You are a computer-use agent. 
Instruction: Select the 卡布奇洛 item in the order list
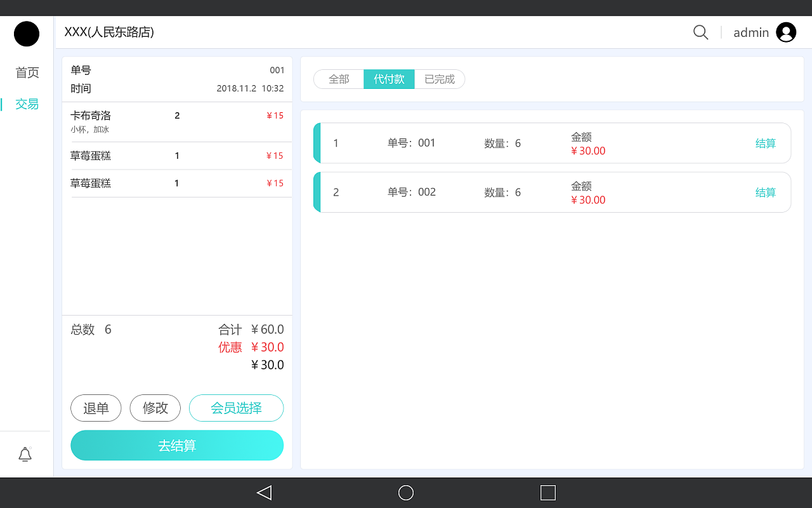tap(89, 115)
